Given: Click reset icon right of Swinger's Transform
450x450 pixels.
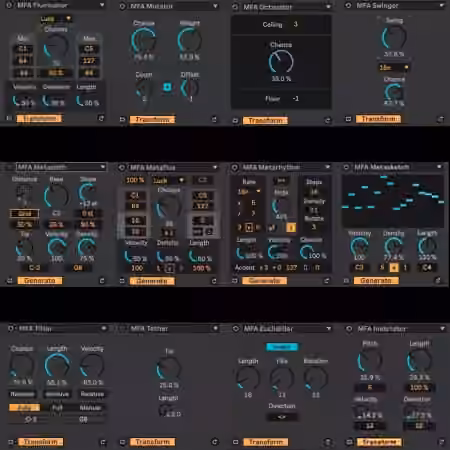Looking at the screenshot, I should 440,119.
